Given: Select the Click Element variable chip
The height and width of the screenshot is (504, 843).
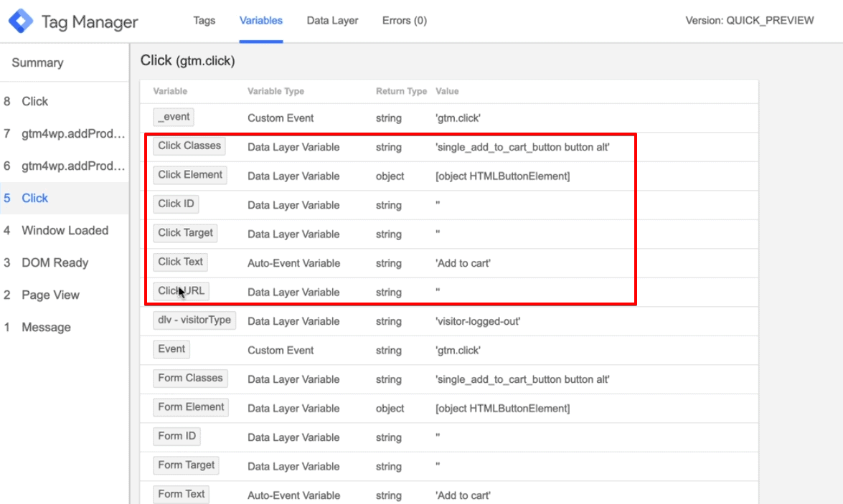Looking at the screenshot, I should coord(189,174).
